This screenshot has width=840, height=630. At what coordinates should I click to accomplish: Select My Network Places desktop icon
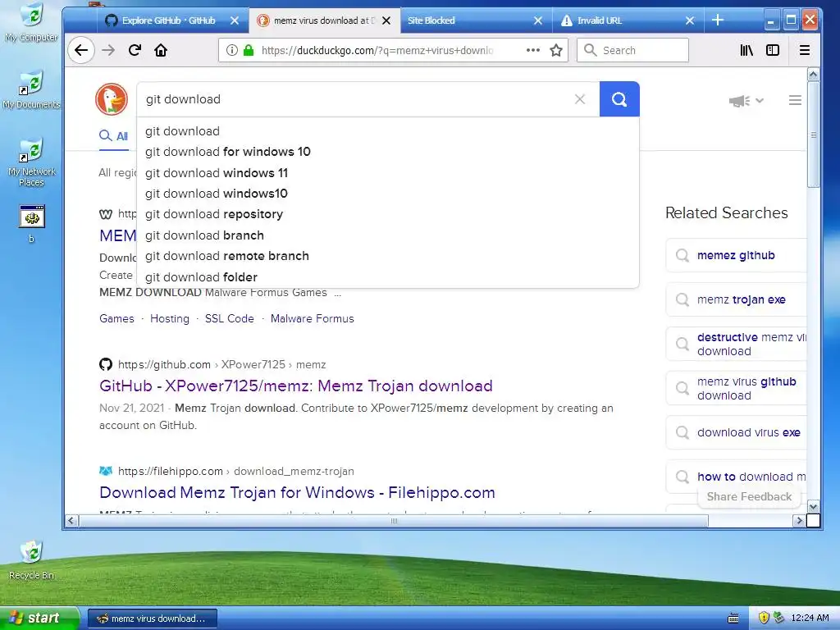(31, 162)
